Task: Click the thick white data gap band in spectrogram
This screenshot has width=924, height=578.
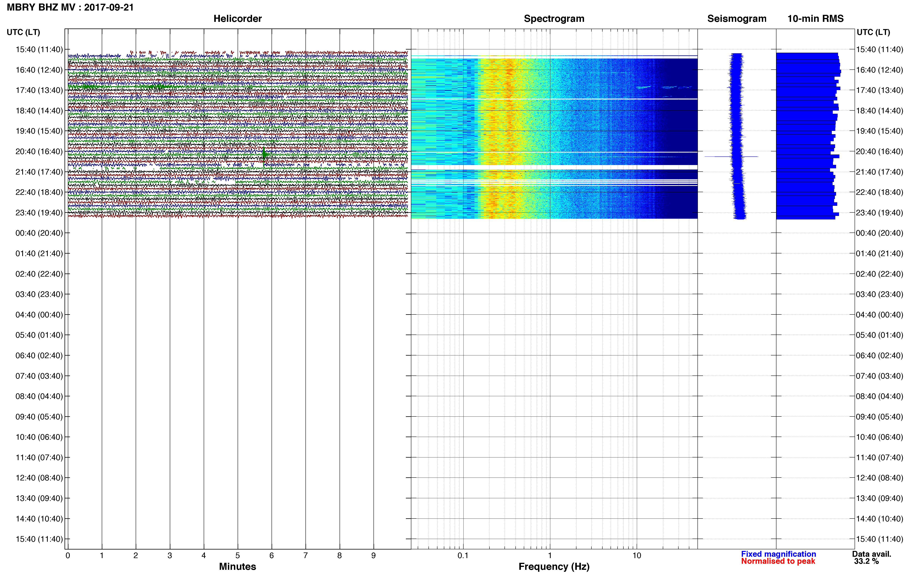Action: 554,167
